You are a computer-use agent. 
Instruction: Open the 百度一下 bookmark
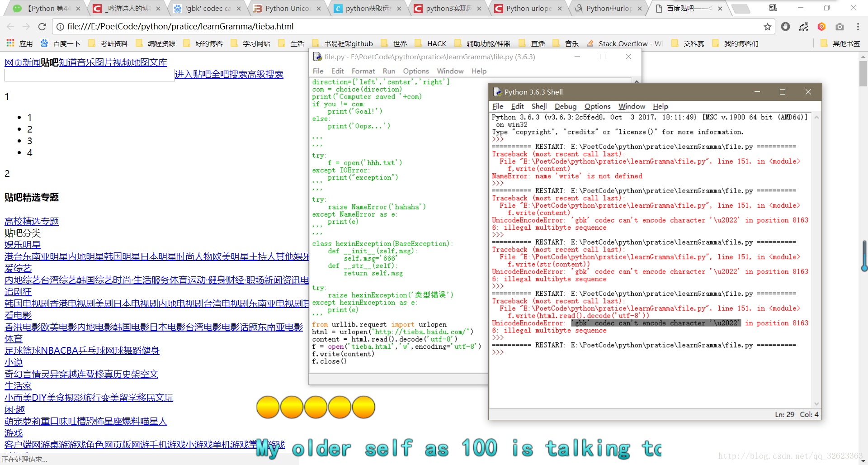point(60,43)
